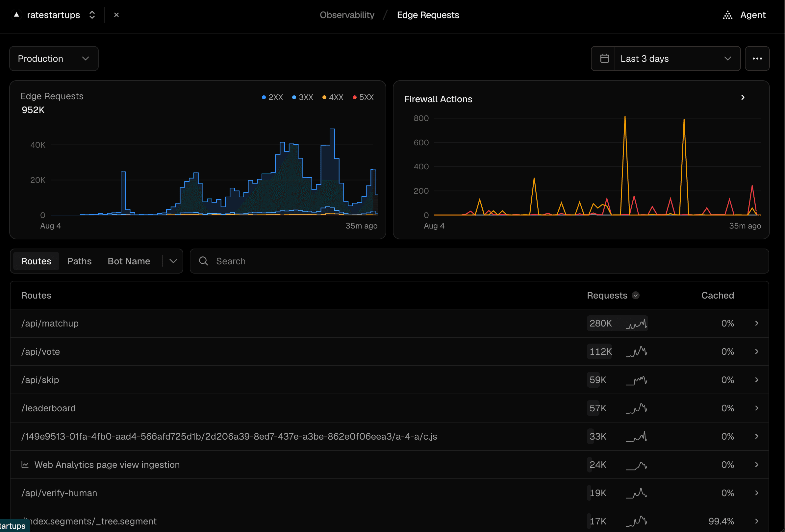Click the c.js route sparkline chart
The width and height of the screenshot is (785, 532).
pyautogui.click(x=636, y=436)
